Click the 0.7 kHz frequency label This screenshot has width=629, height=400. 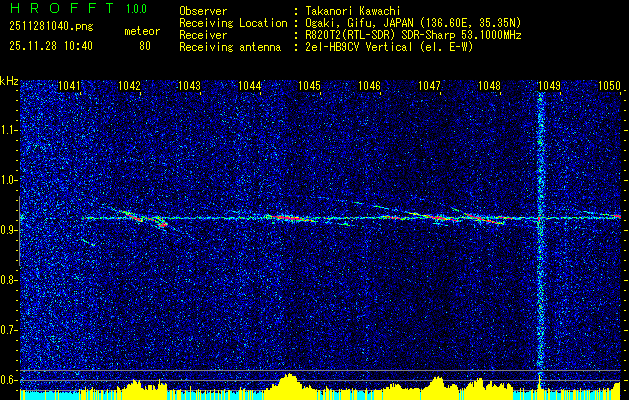[8, 330]
